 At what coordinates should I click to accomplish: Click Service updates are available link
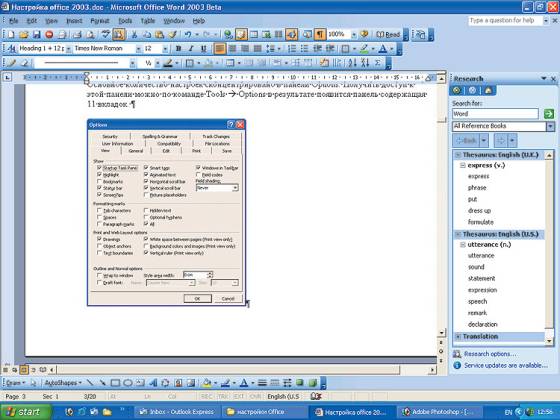[x=506, y=365]
